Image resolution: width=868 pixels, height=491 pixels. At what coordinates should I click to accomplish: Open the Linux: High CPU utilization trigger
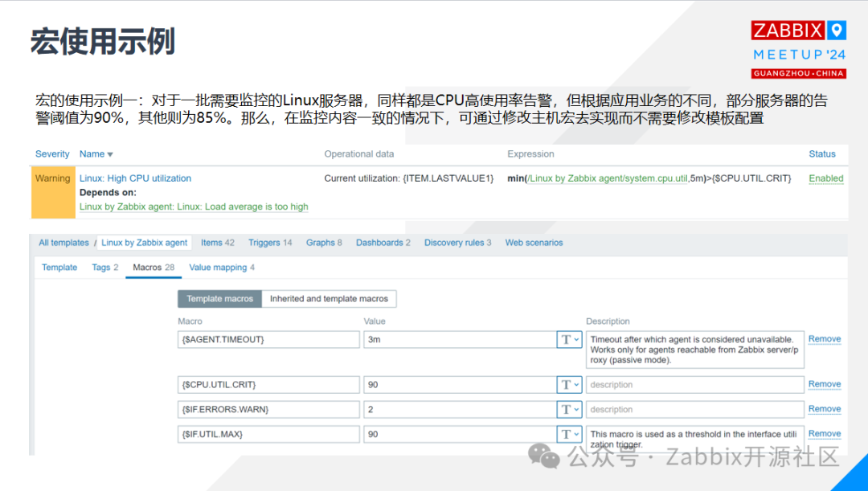(x=135, y=178)
